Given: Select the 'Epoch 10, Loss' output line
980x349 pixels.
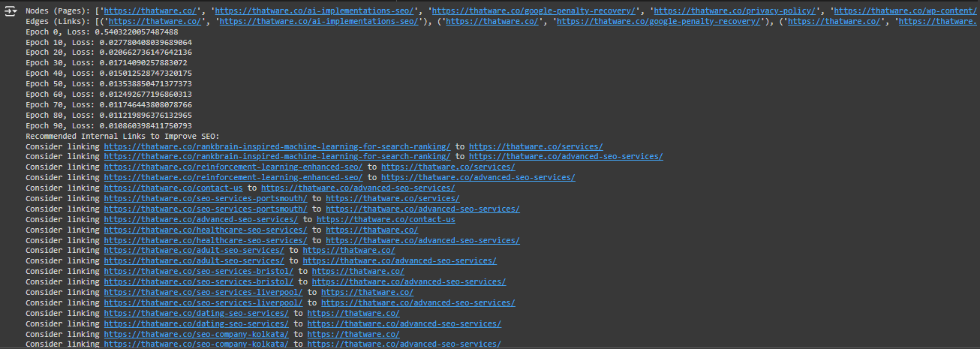Looking at the screenshot, I should tap(109, 43).
